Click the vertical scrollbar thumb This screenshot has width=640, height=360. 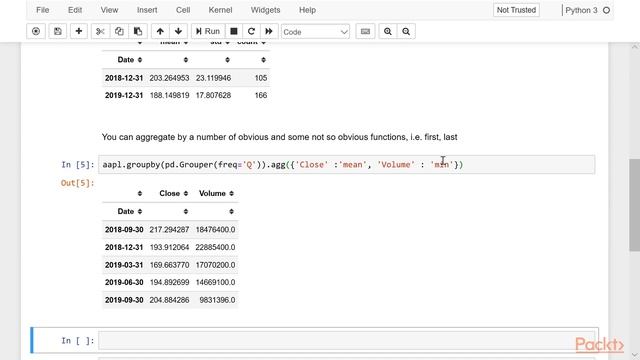click(x=634, y=205)
